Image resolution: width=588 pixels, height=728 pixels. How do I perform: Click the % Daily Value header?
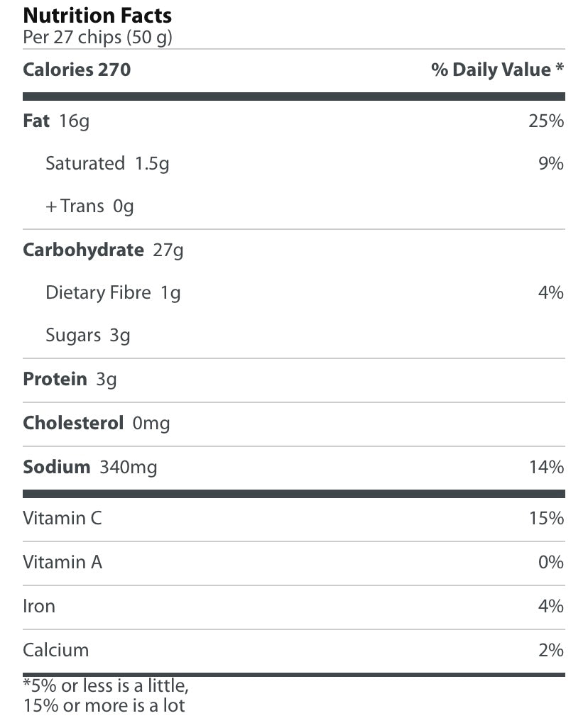[497, 70]
